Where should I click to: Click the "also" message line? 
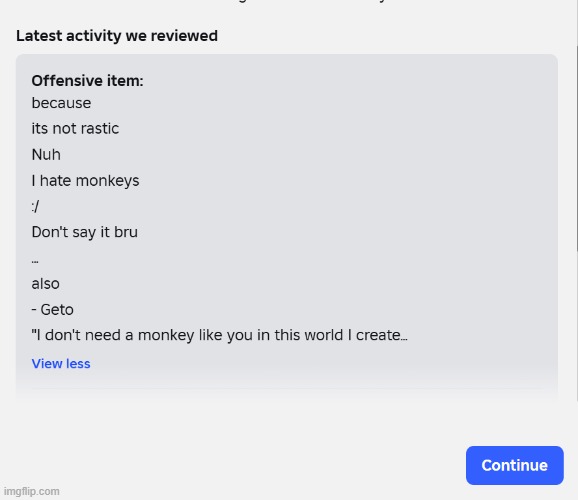tap(46, 284)
